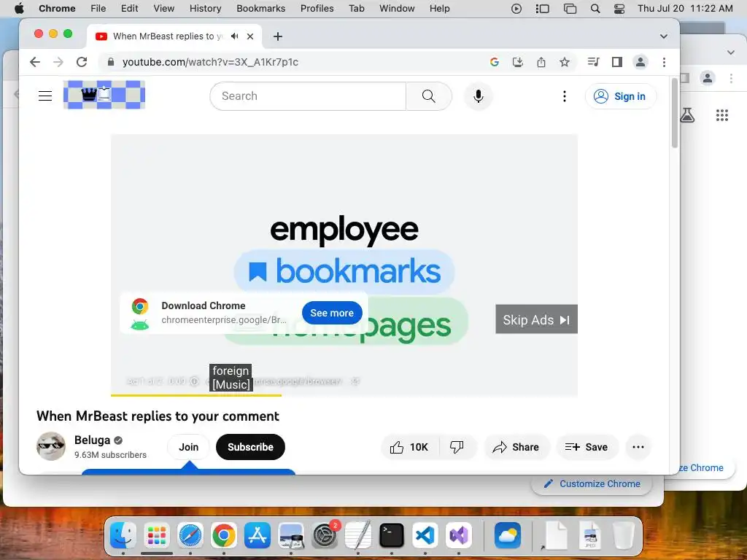Start voice search with microphone icon
This screenshot has width=747, height=560.
[x=479, y=96]
